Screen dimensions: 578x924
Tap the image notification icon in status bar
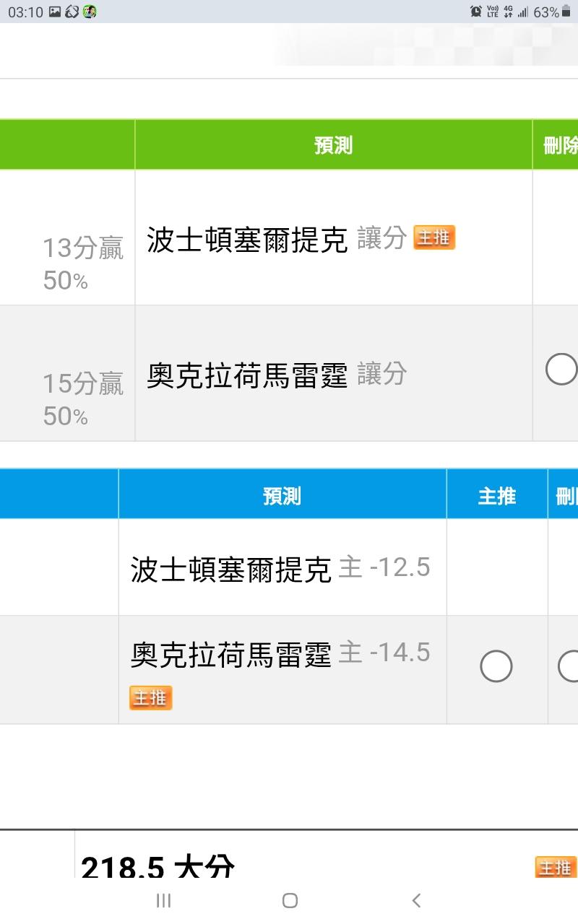click(55, 12)
